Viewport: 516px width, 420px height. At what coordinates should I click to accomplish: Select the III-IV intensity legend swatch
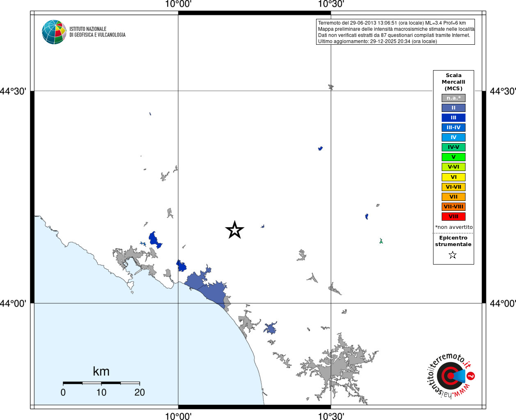point(454,128)
